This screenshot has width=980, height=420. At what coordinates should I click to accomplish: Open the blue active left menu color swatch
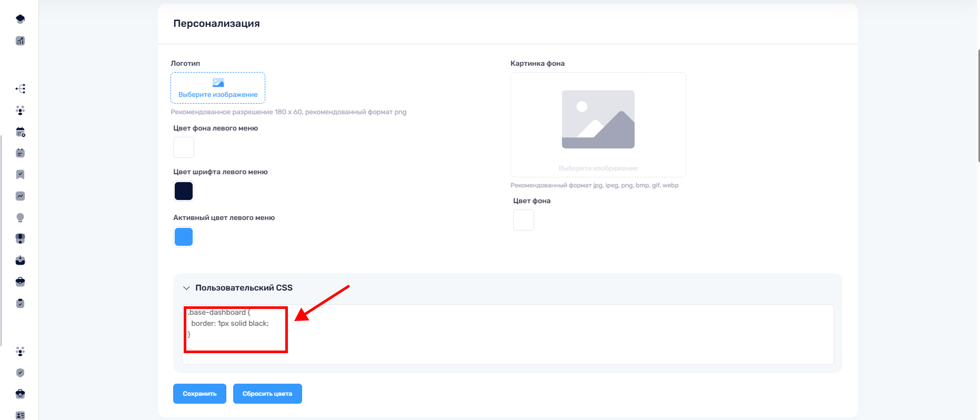pos(184,237)
